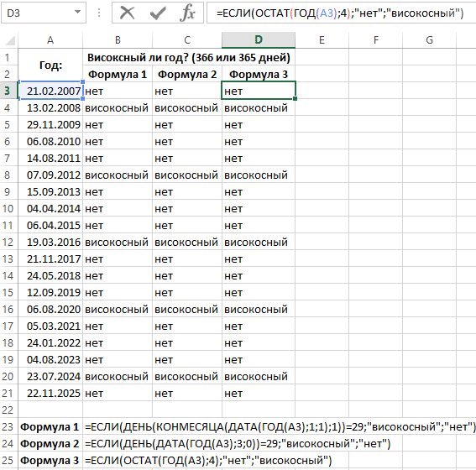Expand the Name Box dropdown arrow
476x470 pixels.
click(x=78, y=12)
